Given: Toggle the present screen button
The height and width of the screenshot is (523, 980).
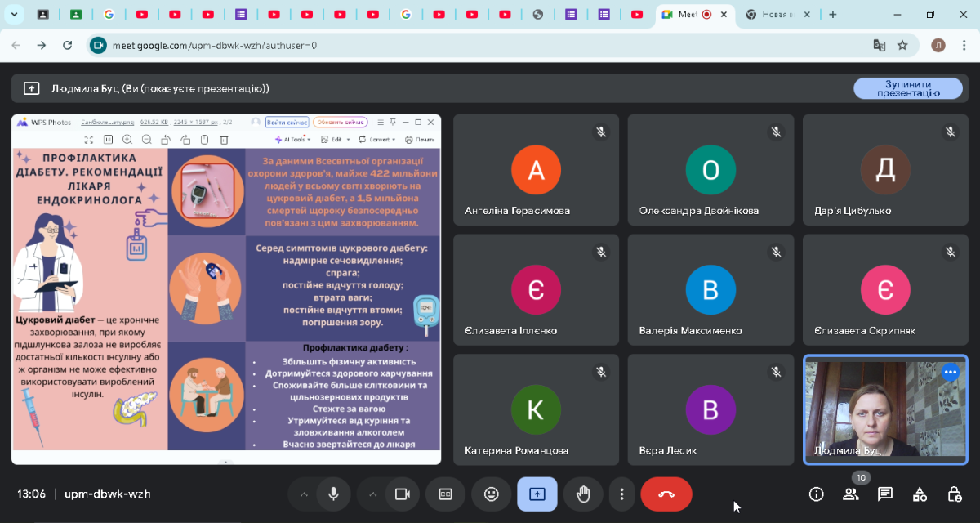Looking at the screenshot, I should (537, 494).
